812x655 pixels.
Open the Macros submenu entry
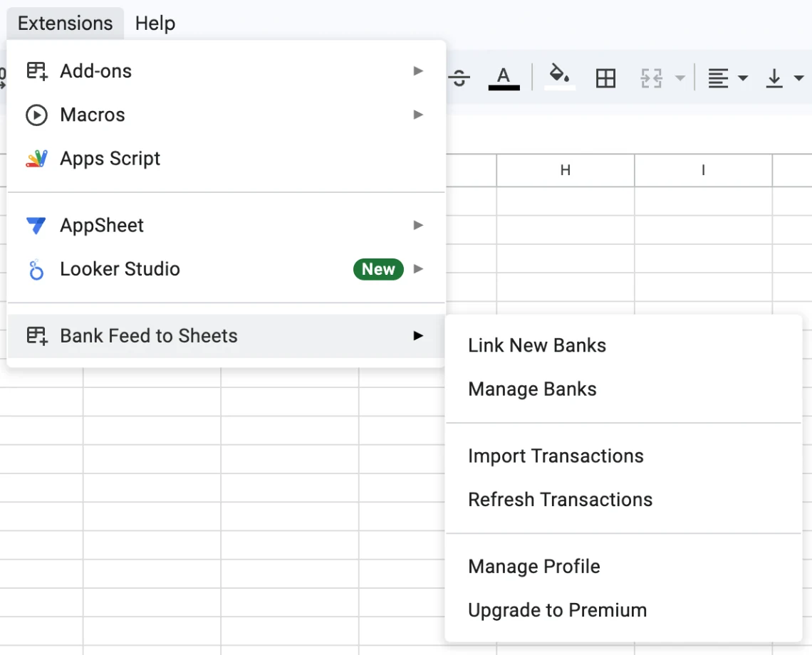tap(227, 115)
